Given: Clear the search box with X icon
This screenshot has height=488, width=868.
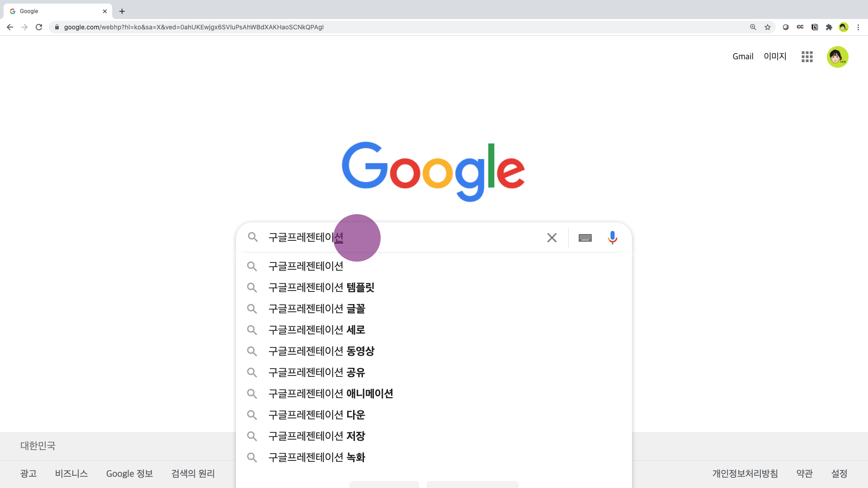Looking at the screenshot, I should click(552, 238).
